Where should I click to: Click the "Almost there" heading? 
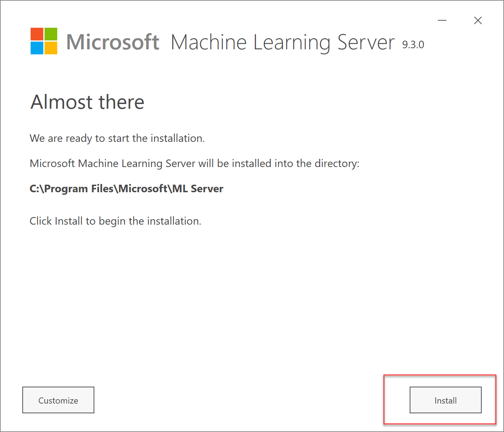coord(87,102)
